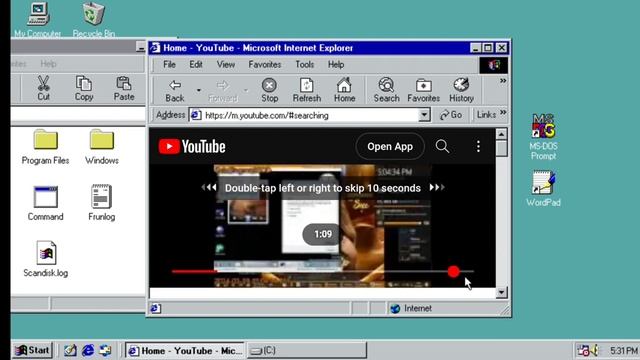Open the Tools menu
Image resolution: width=640 pixels, height=360 pixels.
point(304,64)
